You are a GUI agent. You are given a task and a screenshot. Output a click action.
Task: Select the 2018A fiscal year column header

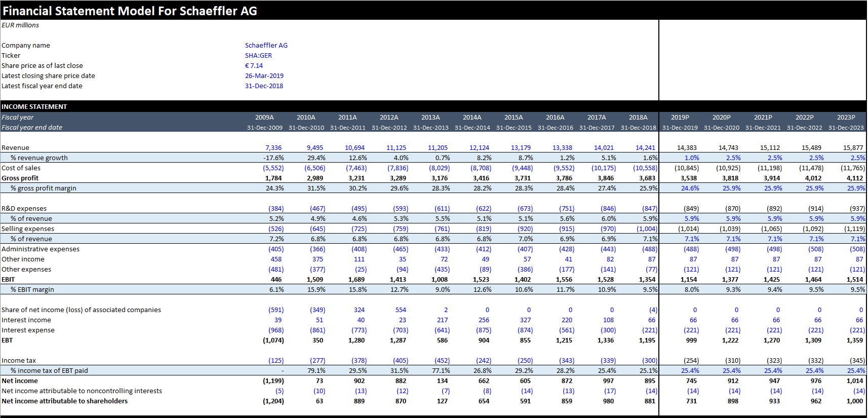638,118
